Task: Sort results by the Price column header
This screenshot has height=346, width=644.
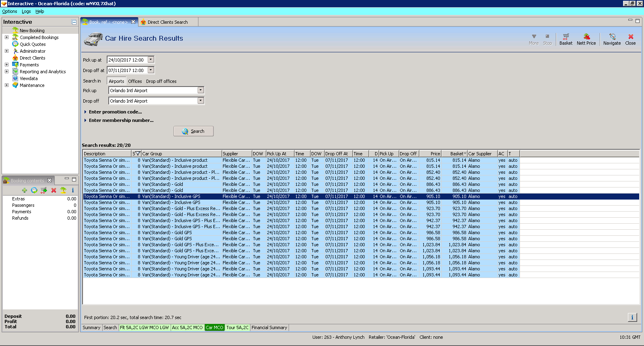Action: pos(430,154)
